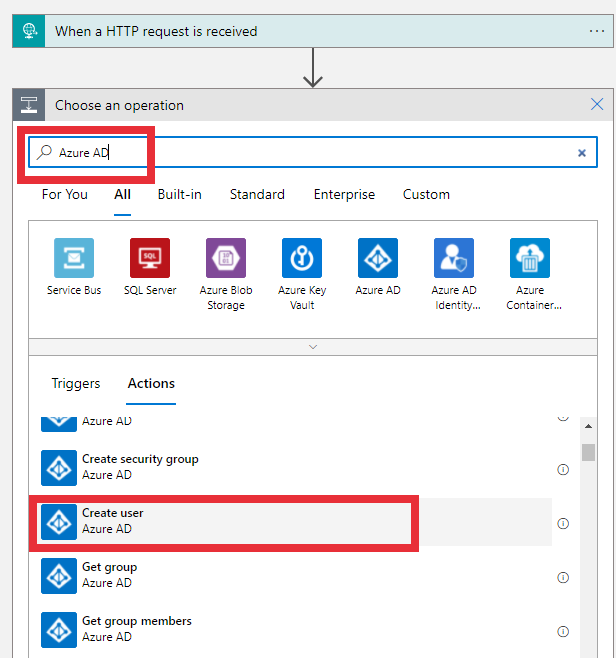The width and height of the screenshot is (616, 658).
Task: Click the magnifier icon in search box
Action: pyautogui.click(x=44, y=152)
